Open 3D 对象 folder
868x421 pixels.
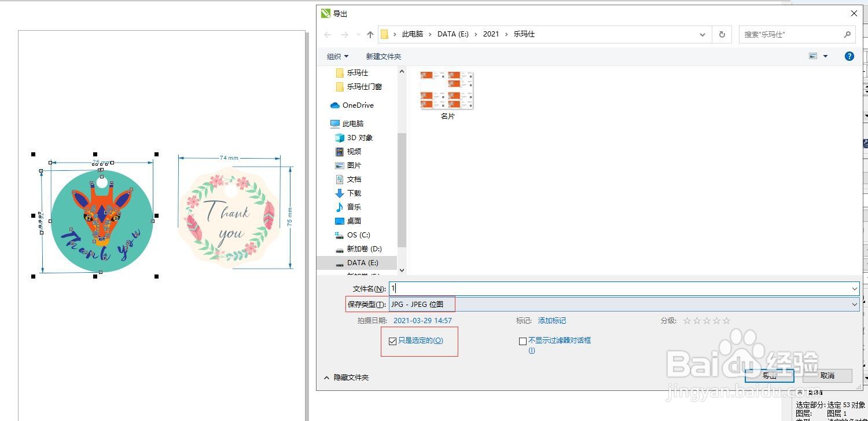(x=354, y=138)
